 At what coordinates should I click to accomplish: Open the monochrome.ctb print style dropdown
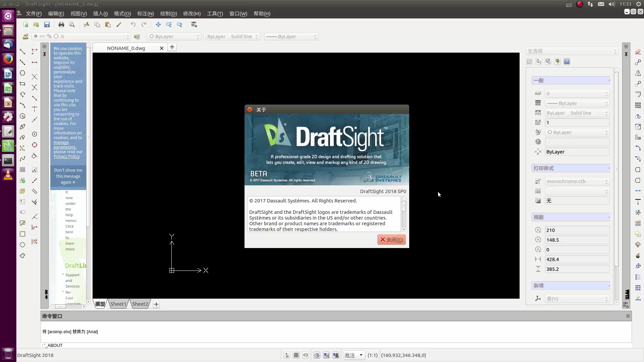coord(577,181)
